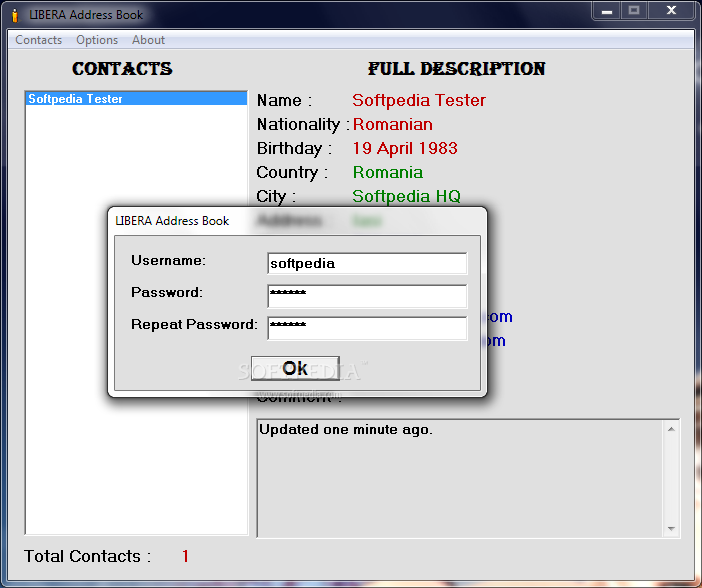Click the Total Contacts count '1'
The width and height of the screenshot is (702, 588).
point(185,556)
